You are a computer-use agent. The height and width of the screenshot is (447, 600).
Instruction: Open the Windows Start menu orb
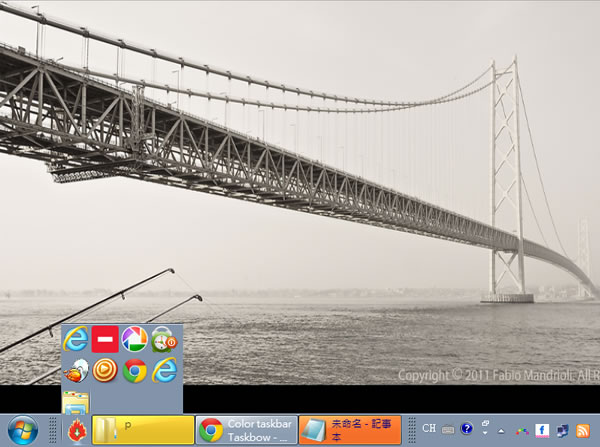(22, 431)
